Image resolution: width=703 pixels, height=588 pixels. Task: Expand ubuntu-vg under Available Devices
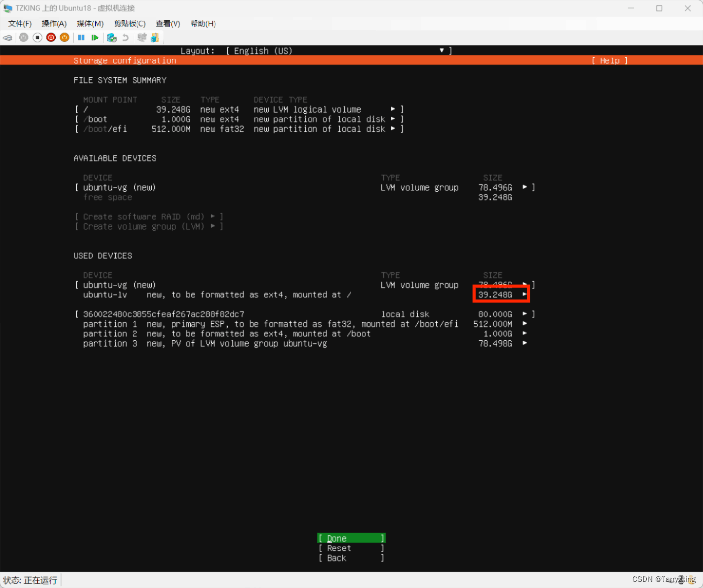525,187
